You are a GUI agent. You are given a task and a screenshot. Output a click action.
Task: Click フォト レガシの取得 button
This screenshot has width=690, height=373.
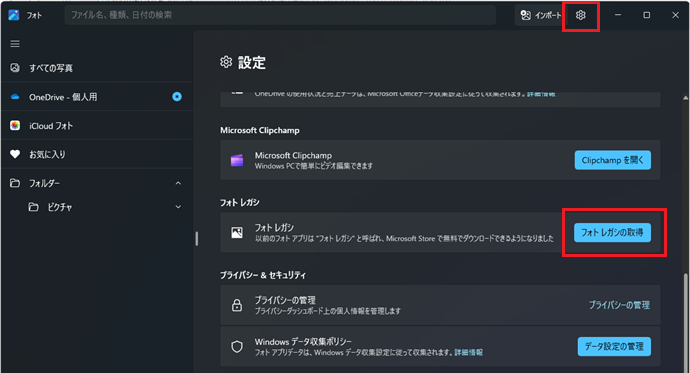612,232
